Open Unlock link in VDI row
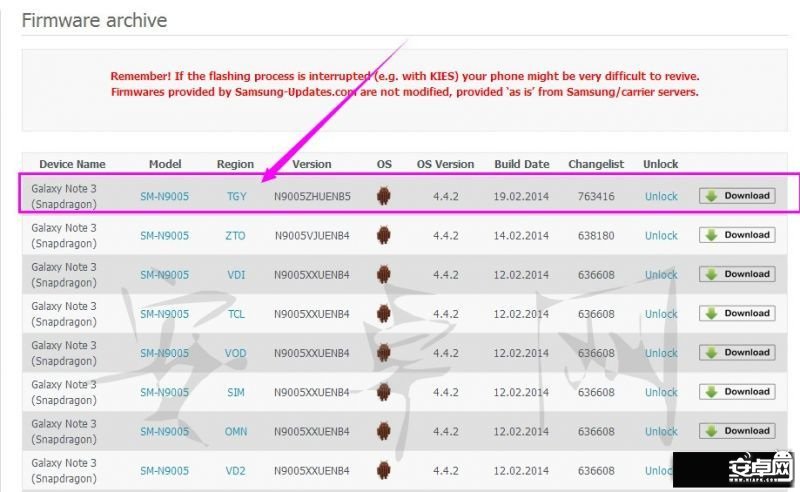This screenshot has width=800, height=492. pyautogui.click(x=661, y=275)
